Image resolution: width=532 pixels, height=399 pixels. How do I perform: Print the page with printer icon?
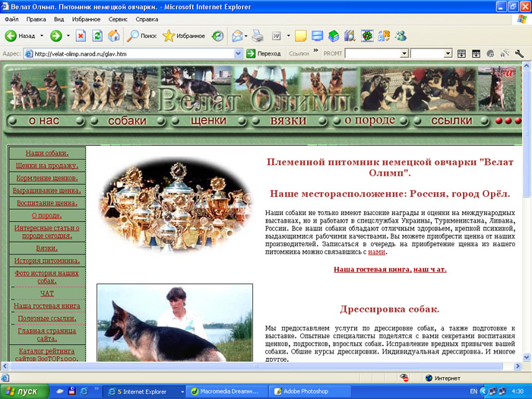(258, 36)
